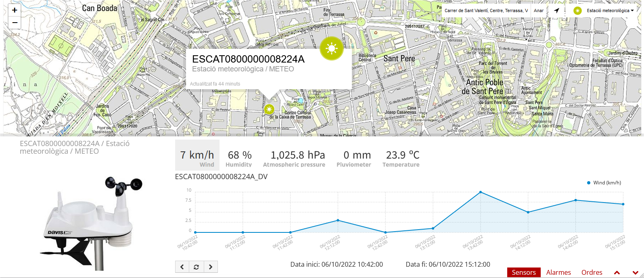This screenshot has height=278, width=644.
Task: Select the Wind sensor tab
Action: tap(197, 155)
